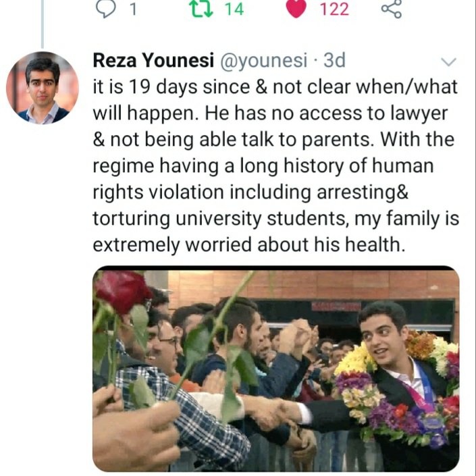
Task: Click the 3d timestamp
Action: point(334,60)
